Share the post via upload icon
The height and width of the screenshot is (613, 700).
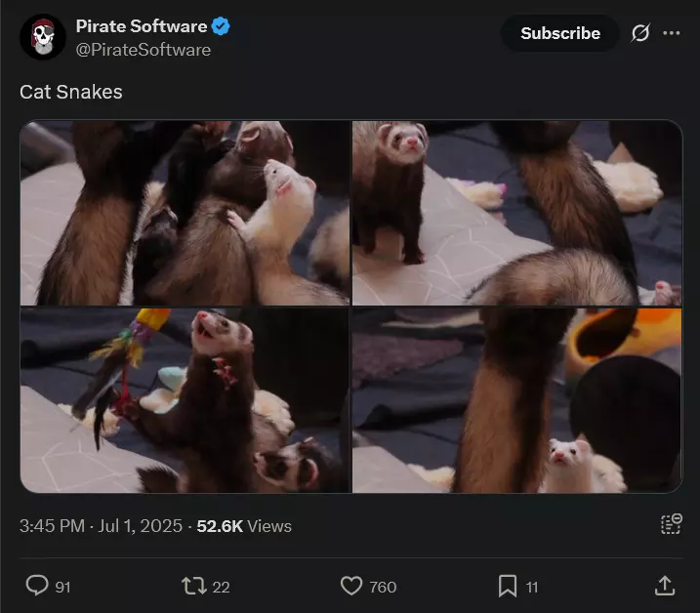click(x=665, y=586)
